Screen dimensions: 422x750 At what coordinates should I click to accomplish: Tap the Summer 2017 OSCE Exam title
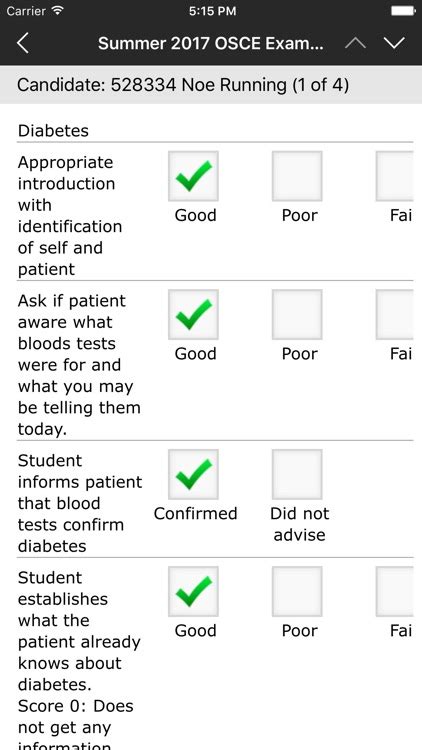211,44
